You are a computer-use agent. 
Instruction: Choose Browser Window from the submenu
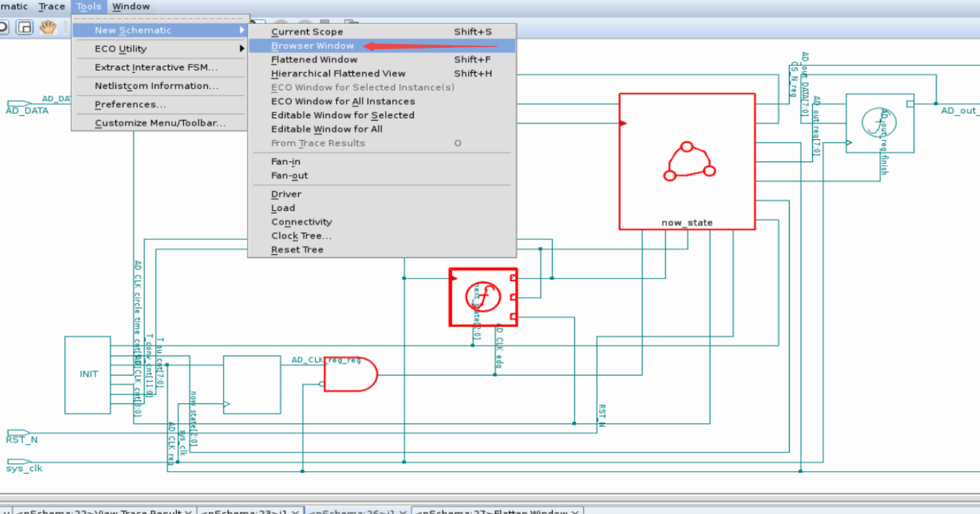click(313, 45)
